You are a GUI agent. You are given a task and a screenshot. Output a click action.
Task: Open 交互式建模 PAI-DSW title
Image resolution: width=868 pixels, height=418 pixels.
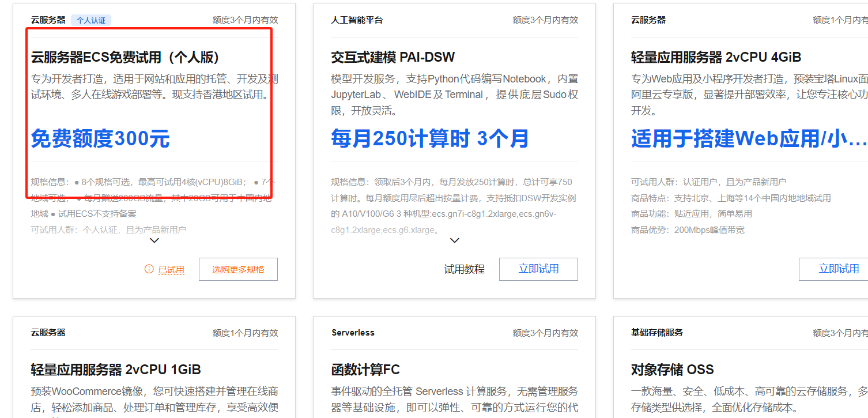click(x=393, y=57)
